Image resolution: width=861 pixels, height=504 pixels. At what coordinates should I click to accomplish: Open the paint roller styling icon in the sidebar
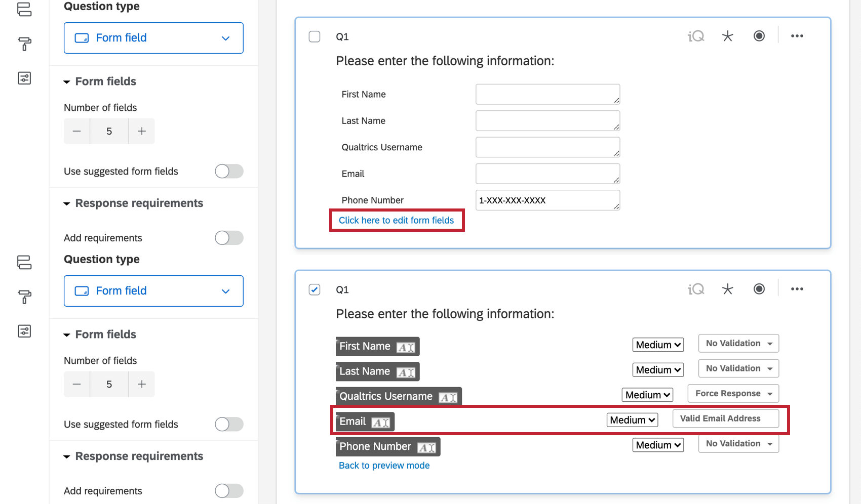pos(24,45)
